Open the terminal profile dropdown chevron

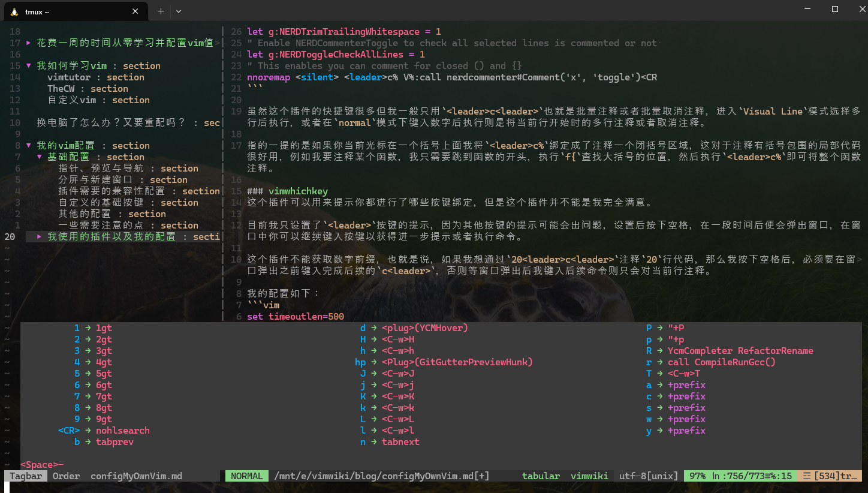(179, 11)
